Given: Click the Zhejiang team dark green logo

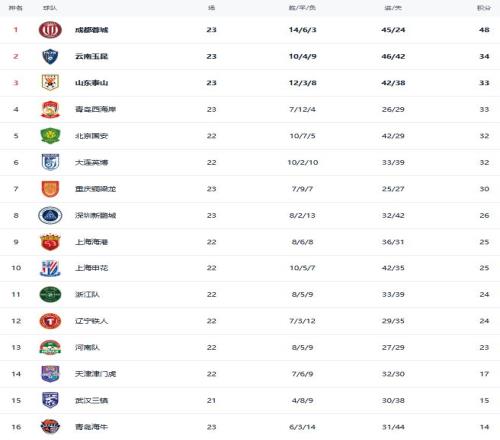Looking at the screenshot, I should pos(50,294).
